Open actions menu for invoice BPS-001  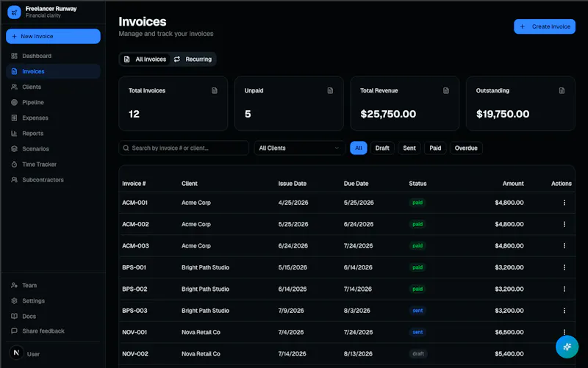pyautogui.click(x=564, y=267)
